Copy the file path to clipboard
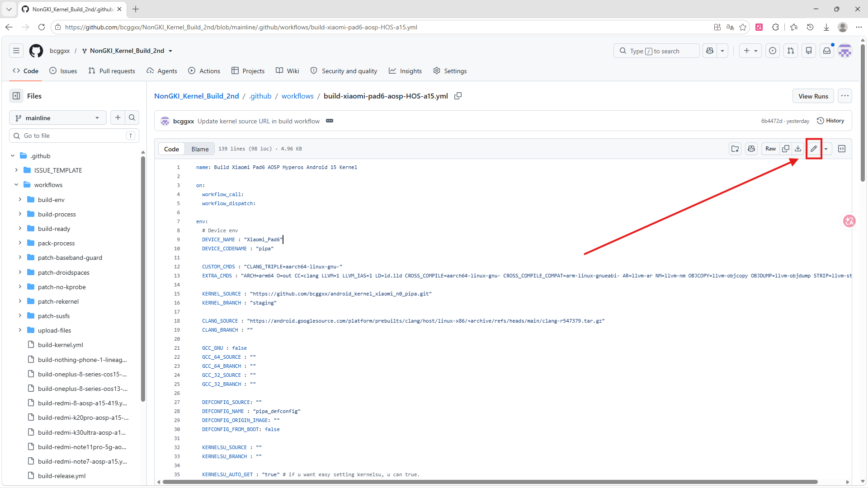868x488 pixels. click(x=458, y=96)
